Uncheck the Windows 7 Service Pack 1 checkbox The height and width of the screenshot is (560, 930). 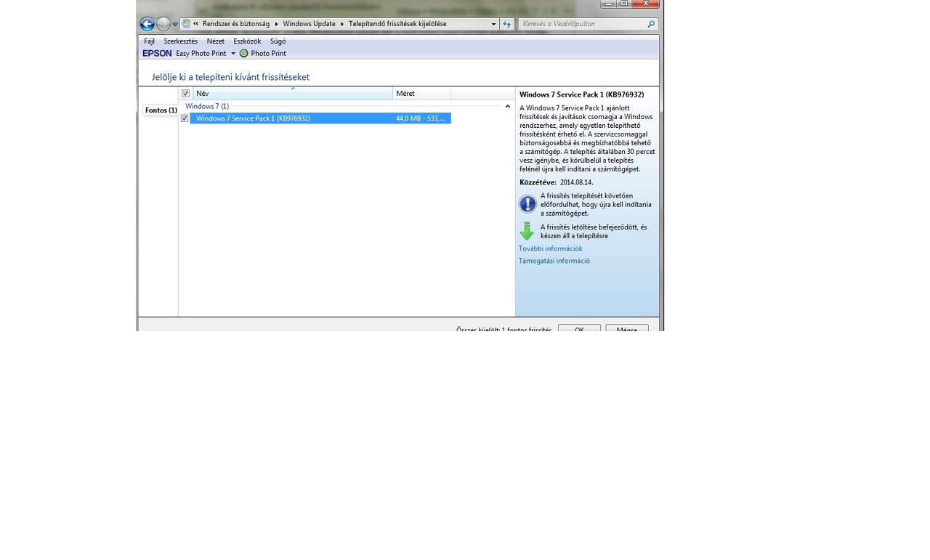(185, 118)
